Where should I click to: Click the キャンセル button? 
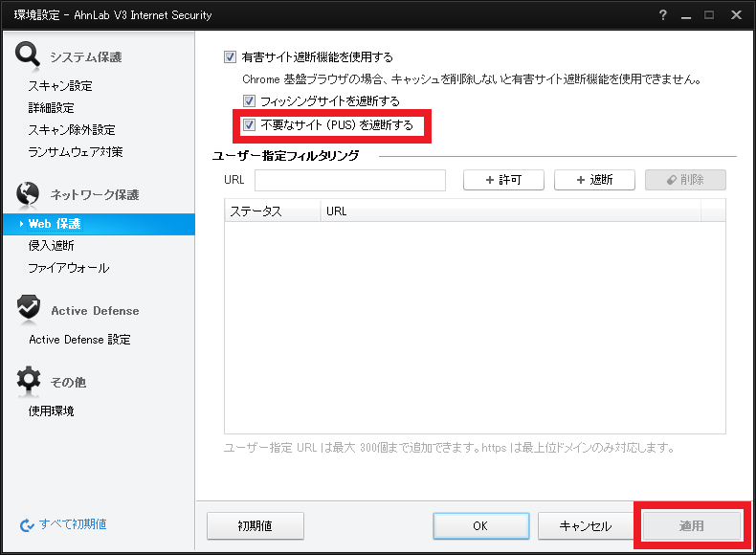pos(586,525)
